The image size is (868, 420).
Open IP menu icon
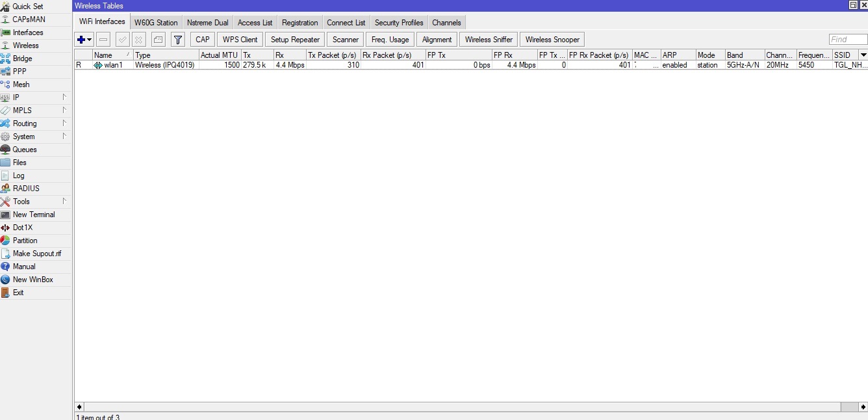click(x=5, y=98)
